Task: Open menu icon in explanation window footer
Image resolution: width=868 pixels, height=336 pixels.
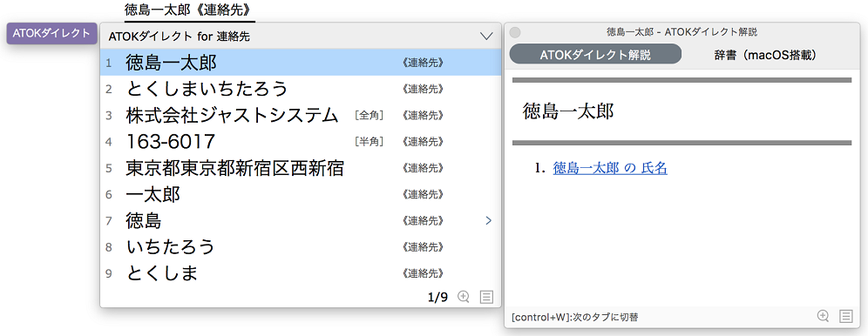Action: [845, 316]
